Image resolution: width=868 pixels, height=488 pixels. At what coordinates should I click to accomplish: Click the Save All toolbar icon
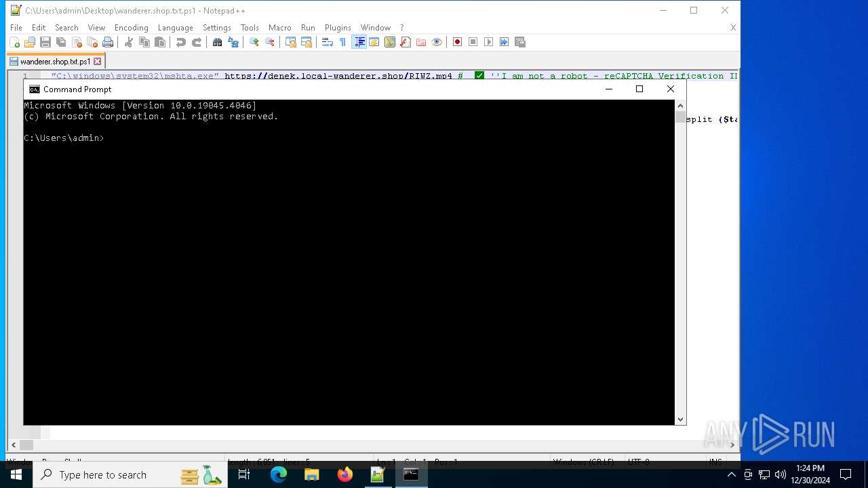tap(61, 42)
